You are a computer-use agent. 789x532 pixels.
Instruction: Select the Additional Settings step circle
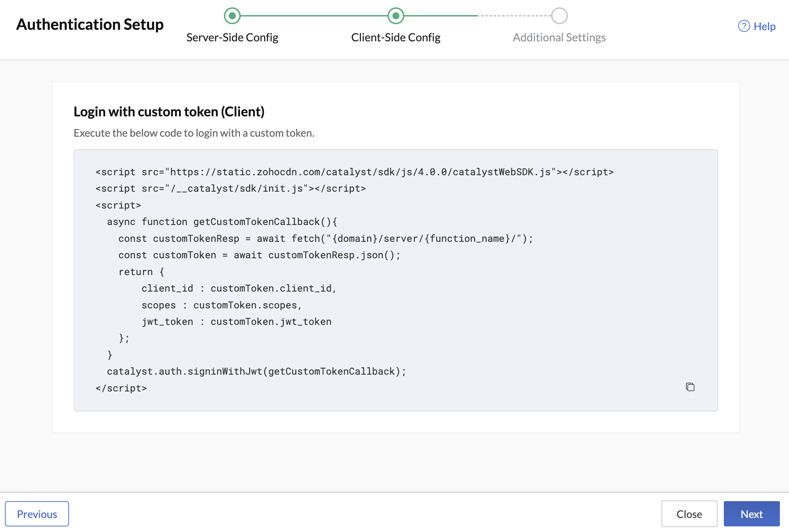point(560,15)
